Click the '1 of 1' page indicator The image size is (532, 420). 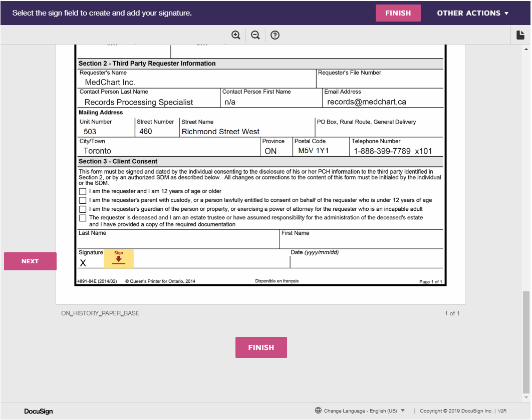[452, 313]
